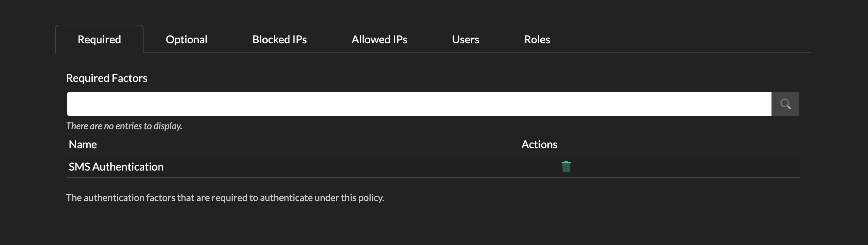Image resolution: width=868 pixels, height=245 pixels.
Task: Click the authentication factors policy description text
Action: pyautogui.click(x=225, y=198)
